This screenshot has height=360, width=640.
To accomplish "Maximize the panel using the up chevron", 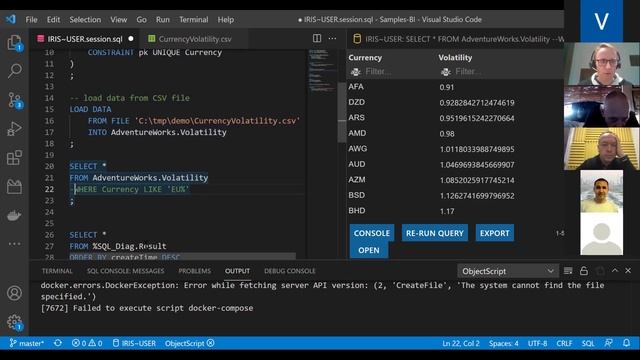I will (x=615, y=271).
